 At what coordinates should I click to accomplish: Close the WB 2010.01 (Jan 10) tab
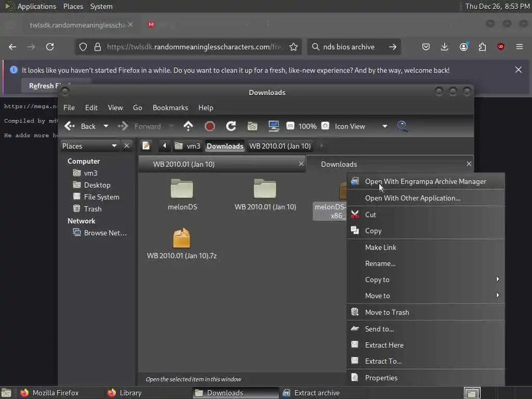301,164
